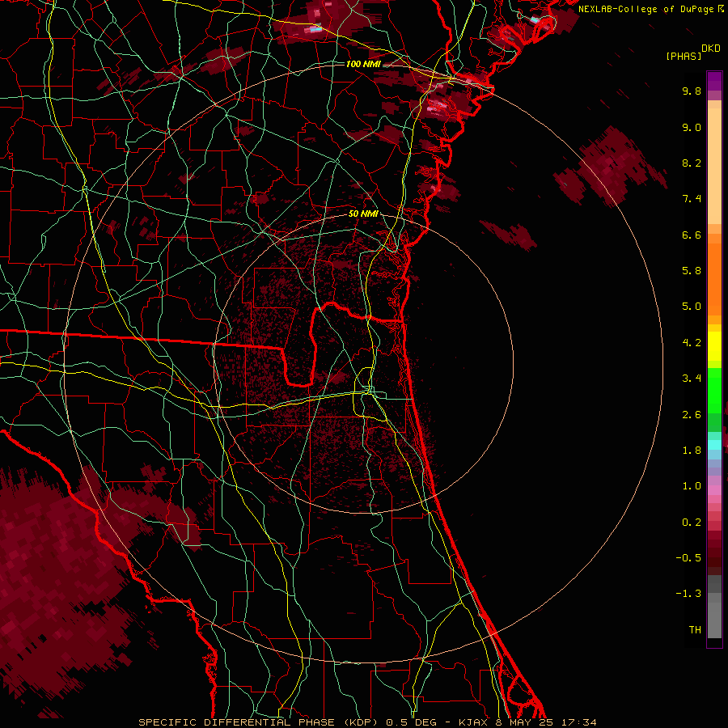Image resolution: width=728 pixels, height=728 pixels.
Task: Select the 9.8 value on the KDP scale
Action: coord(692,91)
